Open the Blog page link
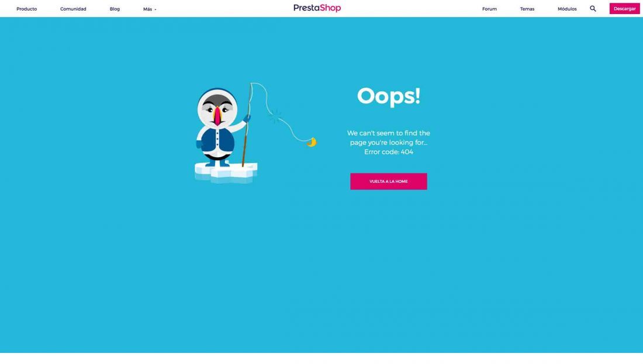Screen dimensions: 643x364 tap(115, 9)
